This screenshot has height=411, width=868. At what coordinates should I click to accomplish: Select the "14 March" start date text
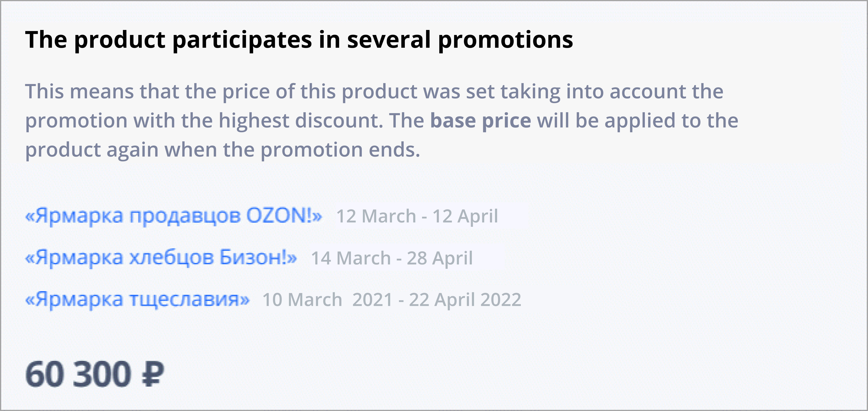tap(350, 258)
